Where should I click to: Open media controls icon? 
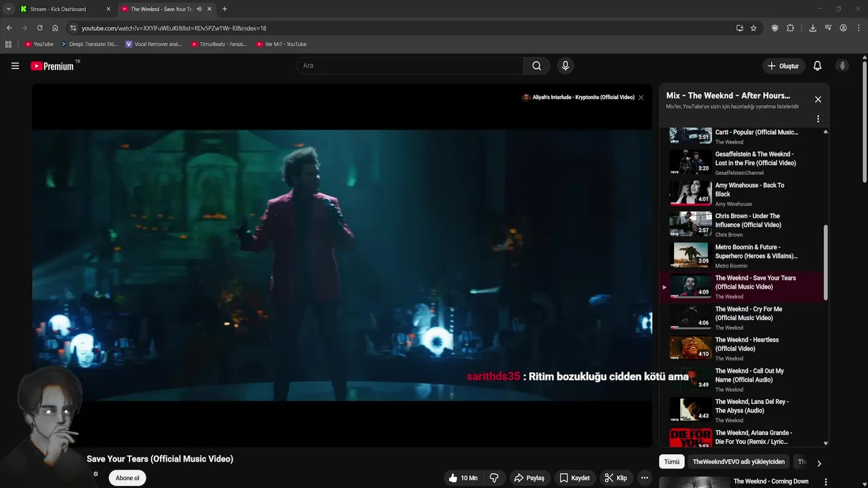(x=828, y=28)
